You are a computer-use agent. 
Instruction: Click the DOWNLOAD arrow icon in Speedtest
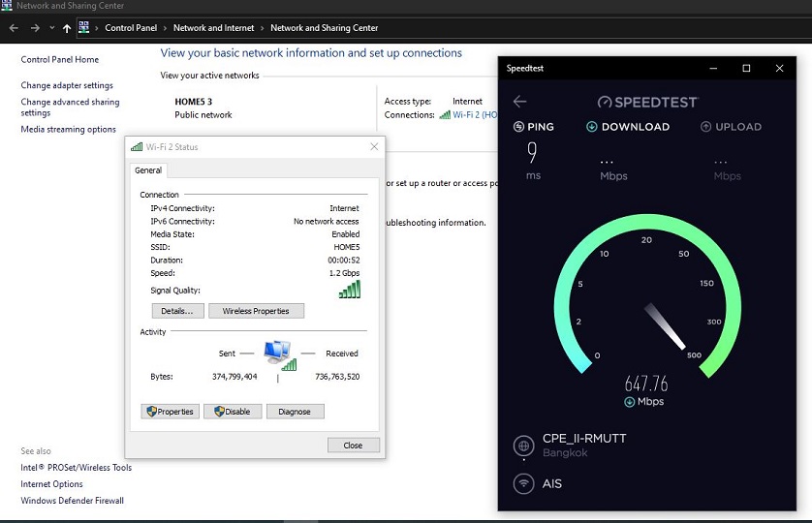pyautogui.click(x=592, y=127)
